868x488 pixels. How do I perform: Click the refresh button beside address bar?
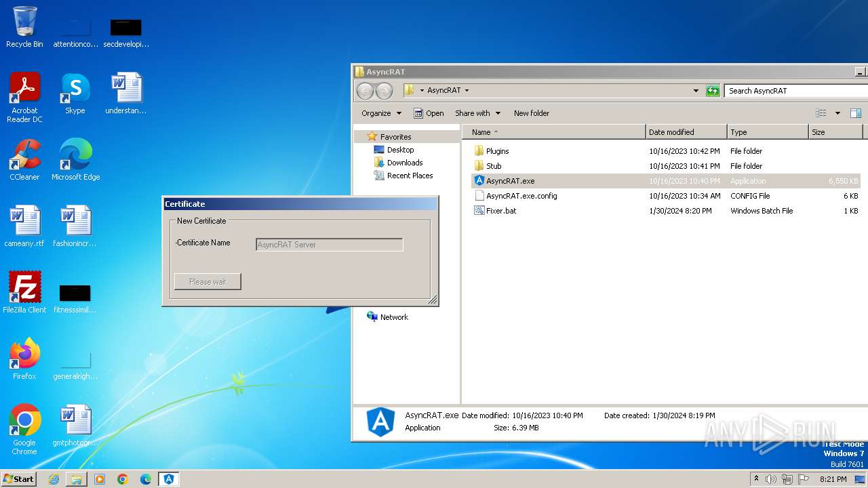point(713,91)
